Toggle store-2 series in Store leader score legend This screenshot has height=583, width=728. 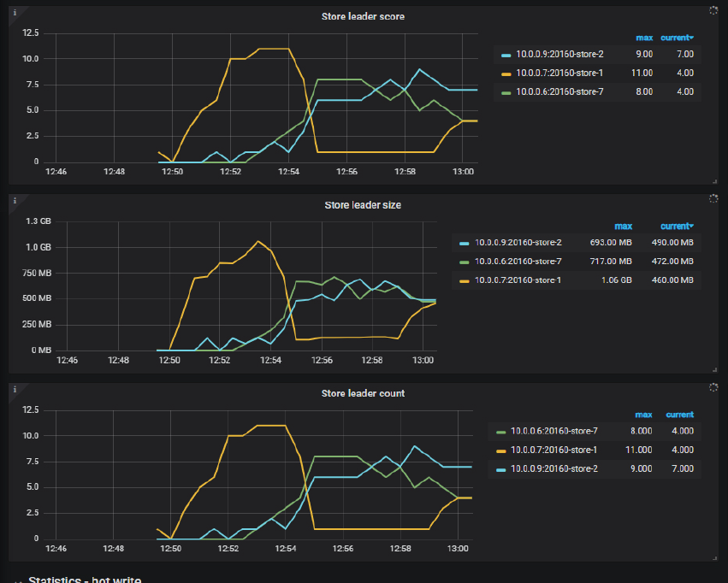point(559,54)
